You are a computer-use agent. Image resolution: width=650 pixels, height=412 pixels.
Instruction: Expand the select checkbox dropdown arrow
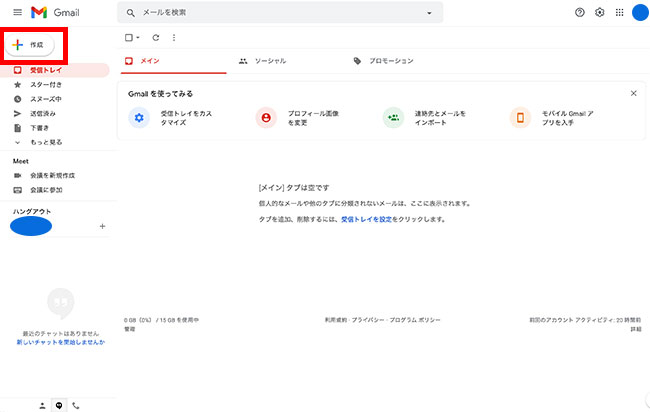[x=138, y=38]
